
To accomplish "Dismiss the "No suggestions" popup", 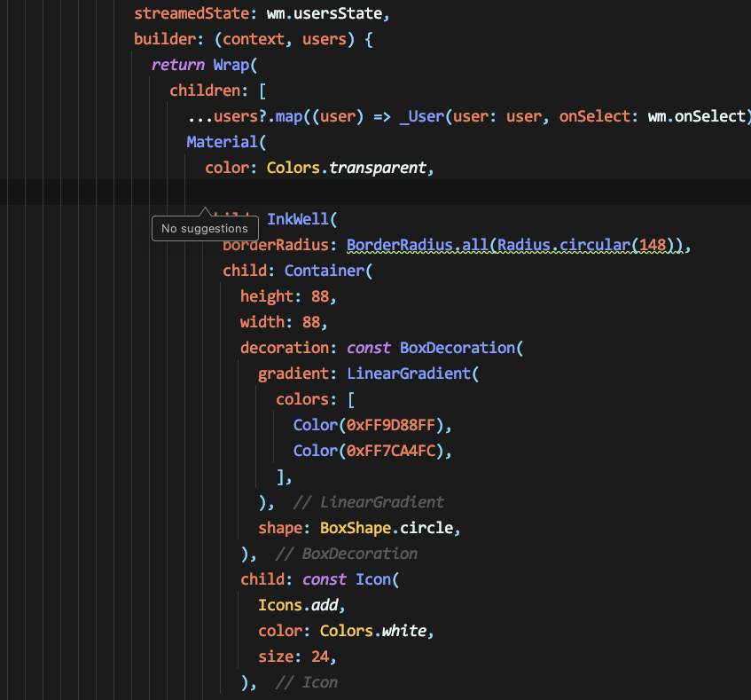I will pos(204,228).
